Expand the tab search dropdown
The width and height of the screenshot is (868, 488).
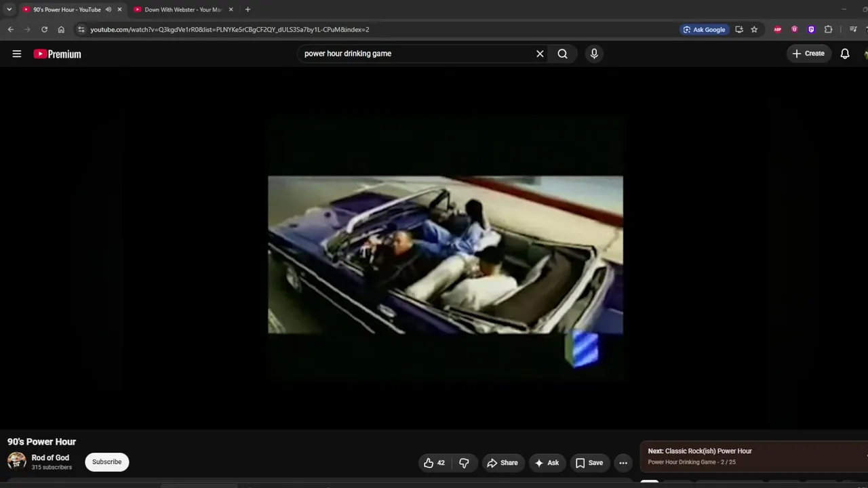[x=9, y=9]
